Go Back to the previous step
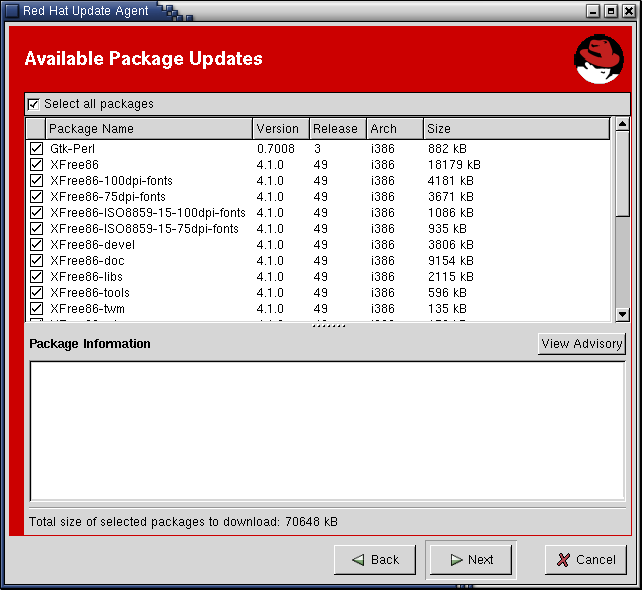This screenshot has width=642, height=590. pos(375,560)
